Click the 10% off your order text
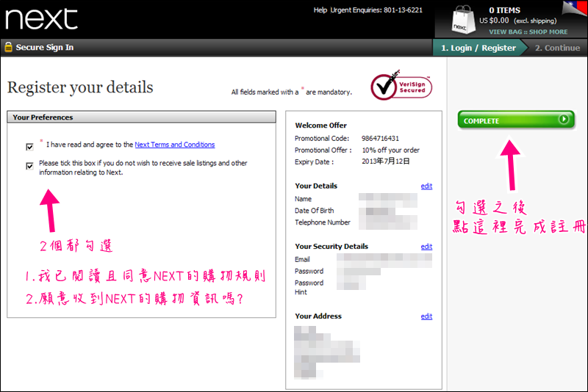The width and height of the screenshot is (588, 392). 391,150
